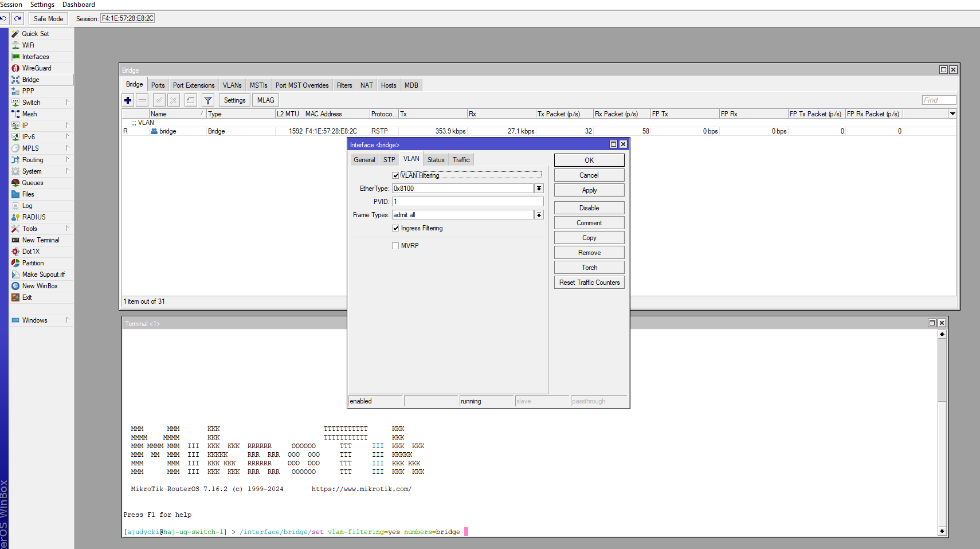Open the PPP sidebar item
This screenshot has width=980, height=549.
[28, 91]
